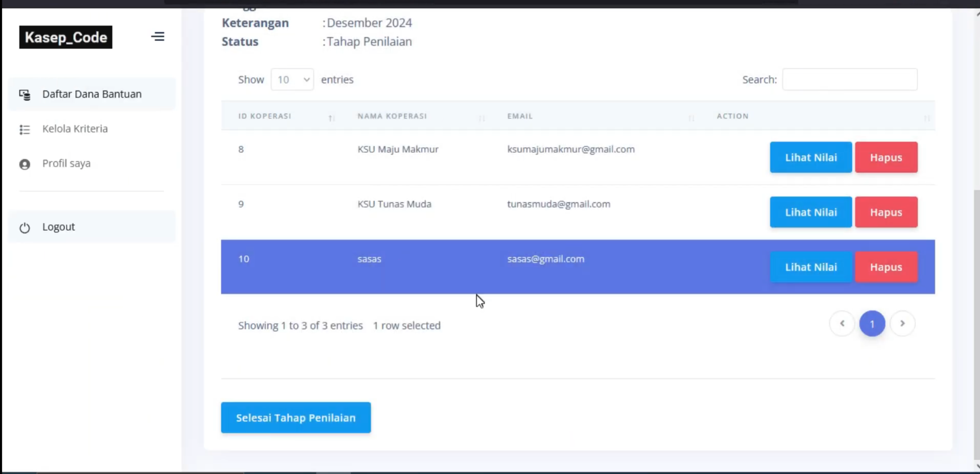Open Kelola Kriteria menu
This screenshot has width=980, height=474.
pyautogui.click(x=92, y=129)
